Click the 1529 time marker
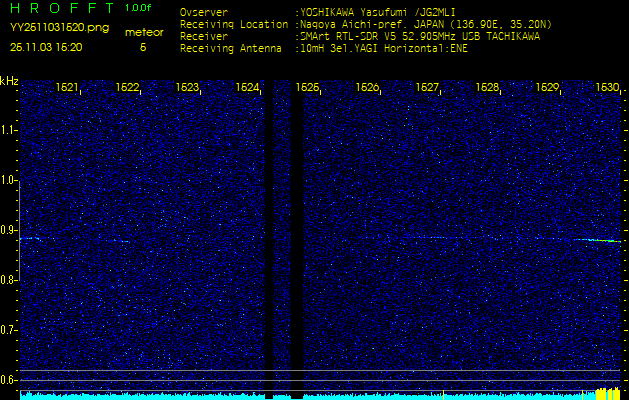 548,87
